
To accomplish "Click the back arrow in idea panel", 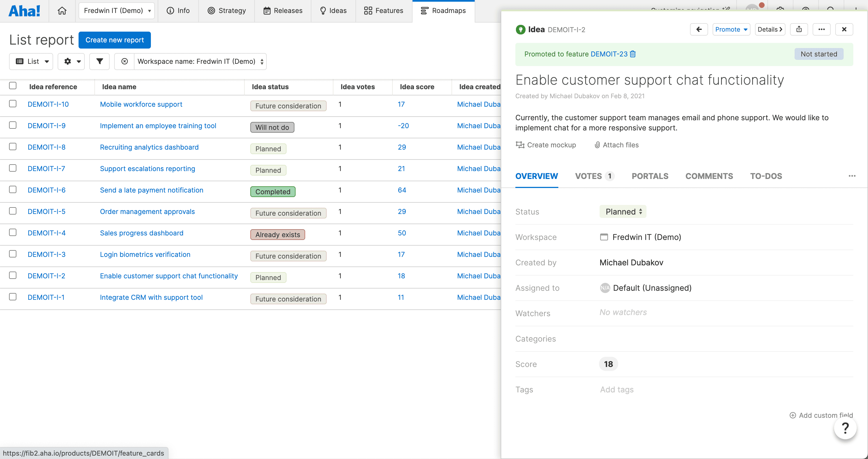I will (699, 29).
